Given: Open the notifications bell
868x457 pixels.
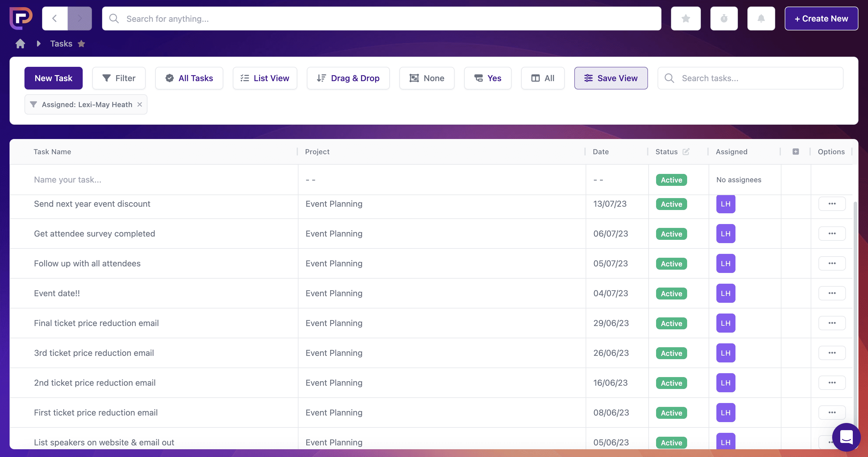Looking at the screenshot, I should (761, 18).
